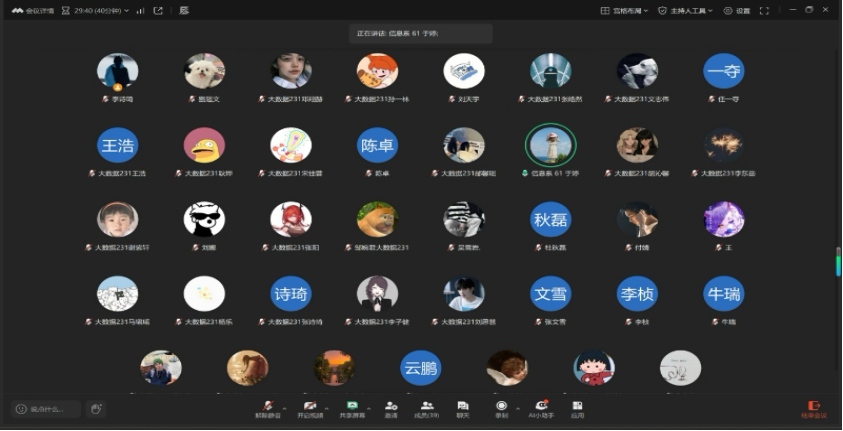Open Settings (设置) in the top bar
This screenshot has width=843, height=431.
pos(737,10)
